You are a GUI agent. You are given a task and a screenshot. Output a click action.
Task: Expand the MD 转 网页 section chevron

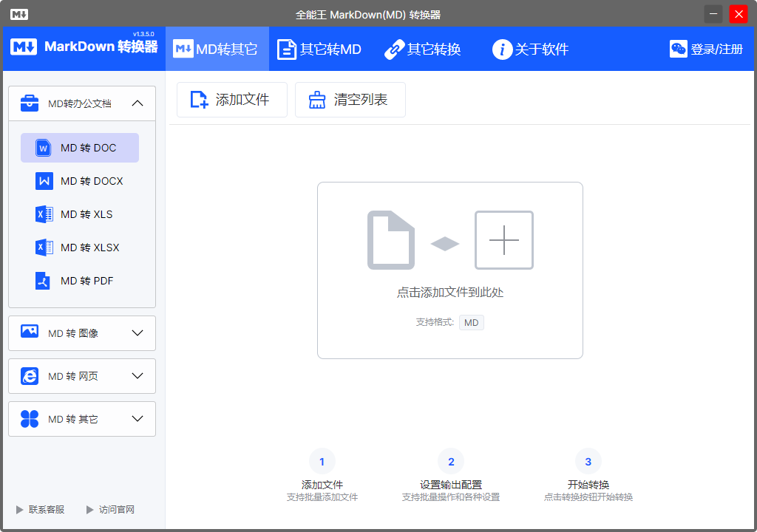tap(138, 375)
